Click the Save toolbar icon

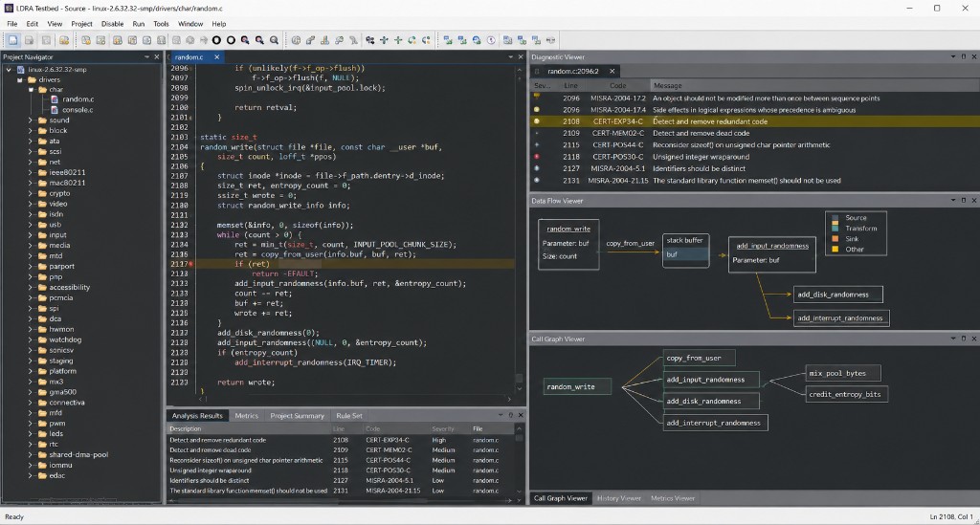coord(29,40)
